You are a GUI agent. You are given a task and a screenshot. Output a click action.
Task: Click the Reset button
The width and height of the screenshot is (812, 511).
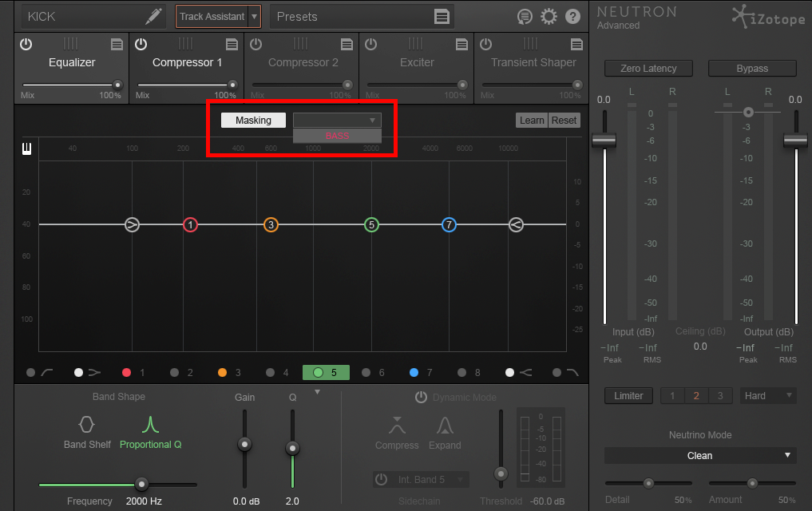tap(564, 120)
